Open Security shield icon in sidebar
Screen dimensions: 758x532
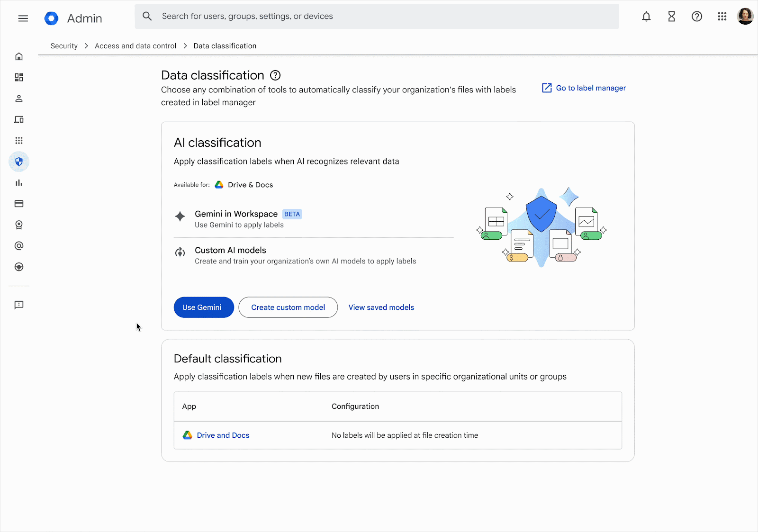click(x=19, y=162)
